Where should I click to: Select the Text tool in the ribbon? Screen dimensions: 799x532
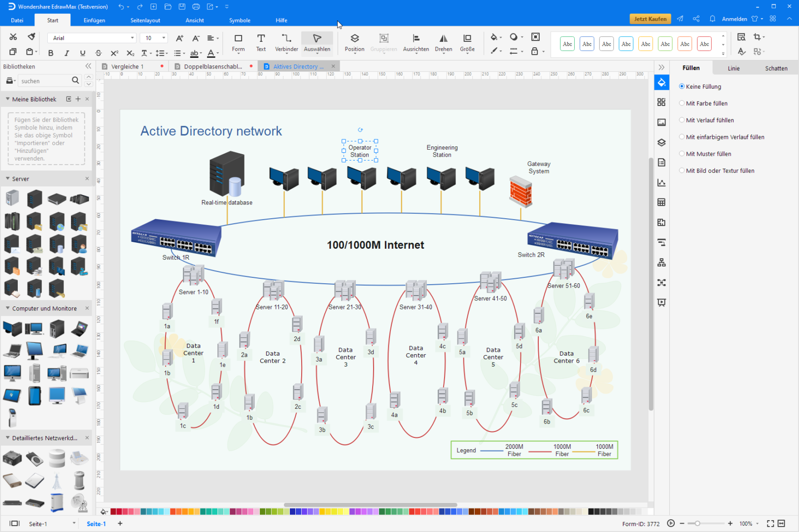pyautogui.click(x=261, y=42)
